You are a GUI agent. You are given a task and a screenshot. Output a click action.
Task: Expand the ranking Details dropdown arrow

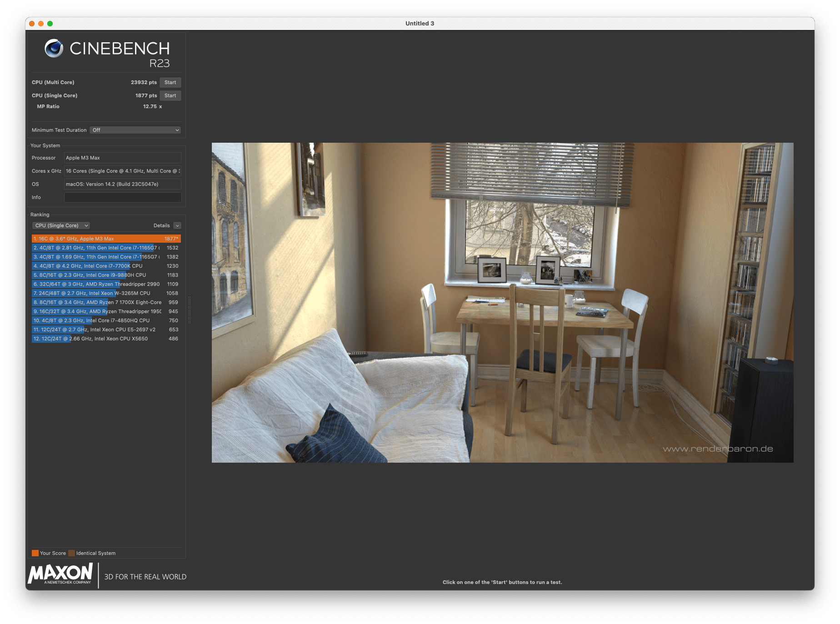(177, 225)
